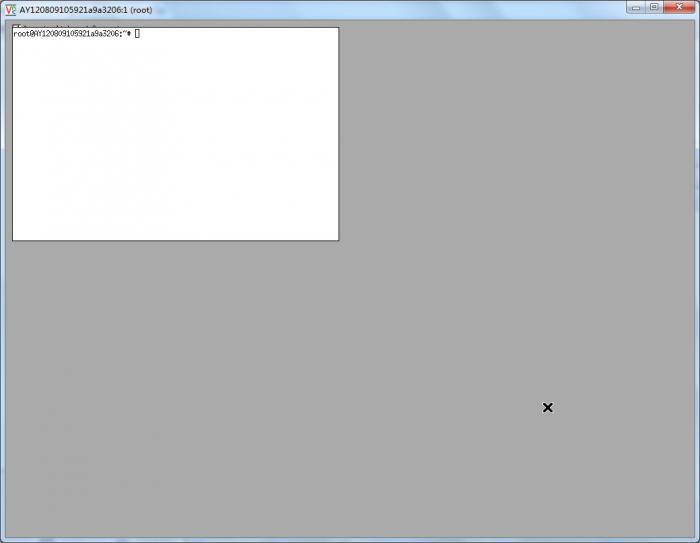
Task: Click the terminal's block cursor after the prompt
Action: click(x=137, y=34)
